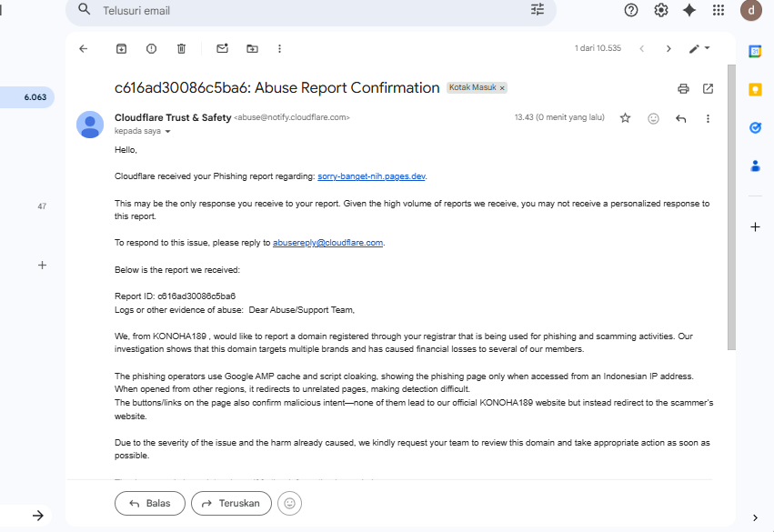774x532 pixels.
Task: Open sorry-banget-nih.pages.dev link
Action: [x=371, y=176]
